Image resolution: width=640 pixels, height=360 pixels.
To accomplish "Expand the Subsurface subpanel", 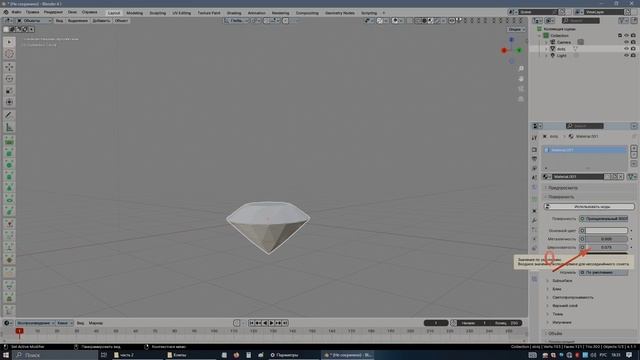I will 562,281.
